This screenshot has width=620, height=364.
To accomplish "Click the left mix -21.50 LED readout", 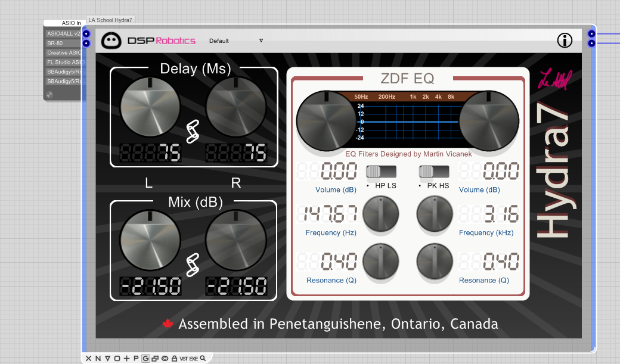I will click(x=150, y=287).
